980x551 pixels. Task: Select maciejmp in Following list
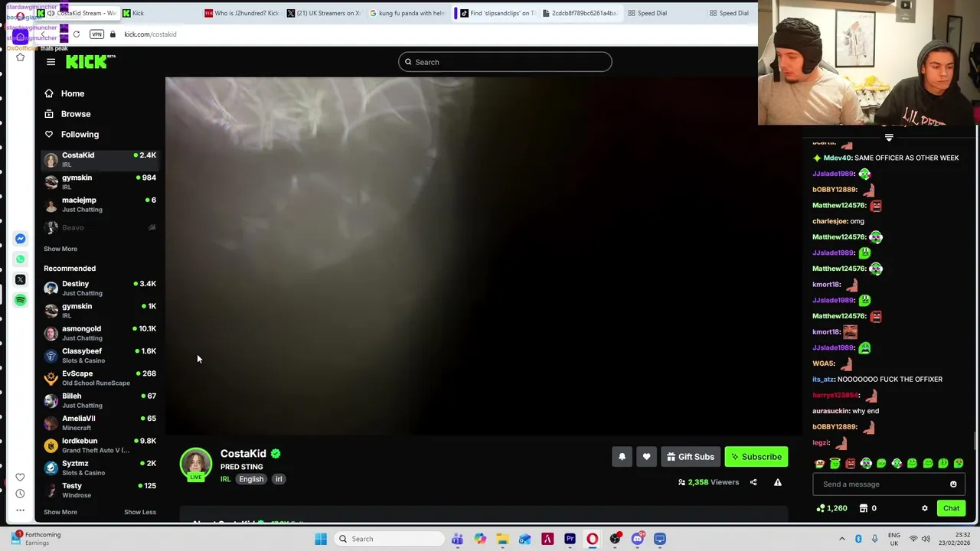(100, 204)
